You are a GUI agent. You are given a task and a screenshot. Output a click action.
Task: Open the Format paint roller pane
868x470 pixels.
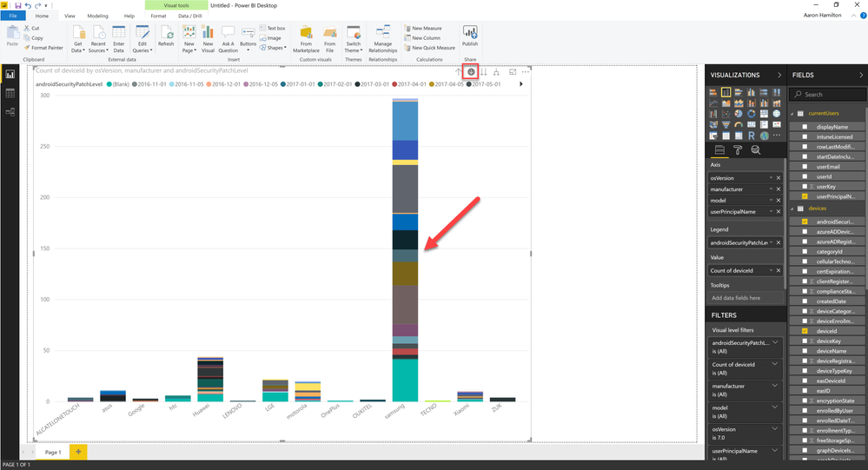pos(738,150)
